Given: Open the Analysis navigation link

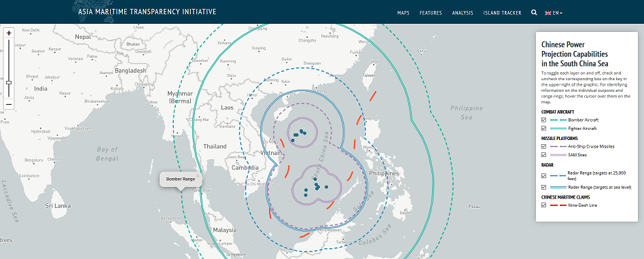Looking at the screenshot, I should click(x=463, y=13).
